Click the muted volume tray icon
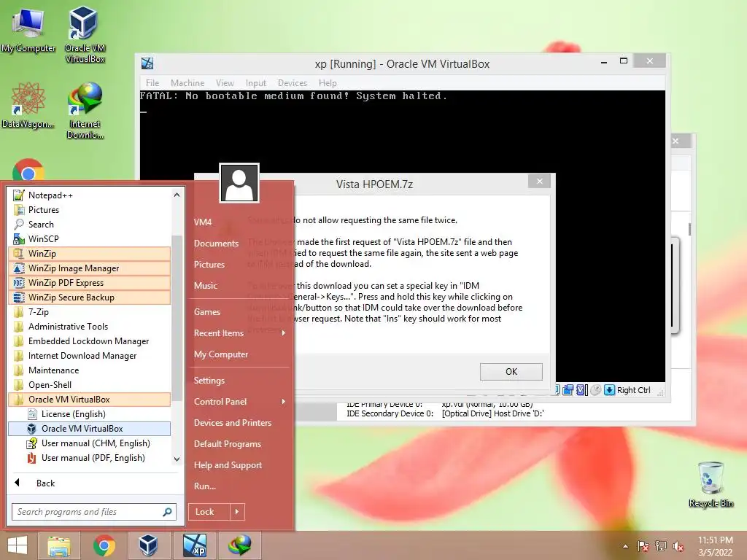The height and width of the screenshot is (560, 747). coord(678,546)
